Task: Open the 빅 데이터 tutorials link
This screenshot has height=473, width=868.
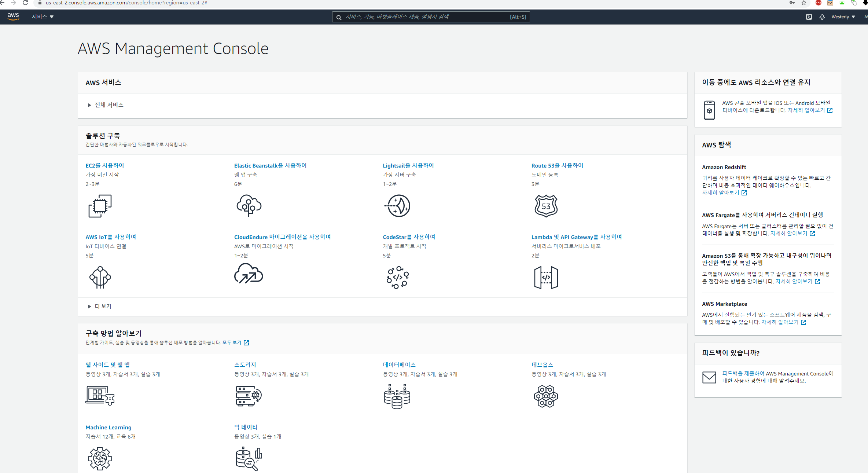Action: (246, 427)
